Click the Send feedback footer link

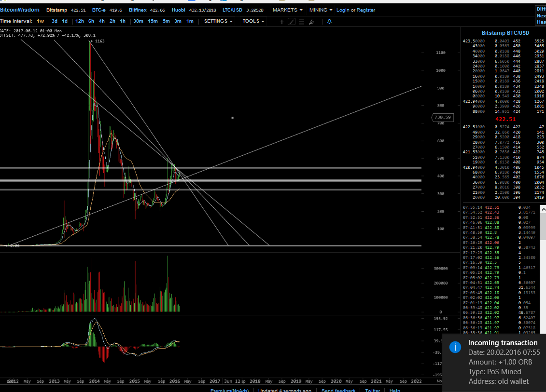(338, 390)
